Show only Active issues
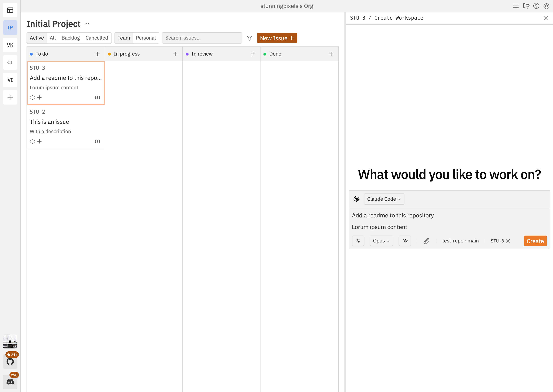553x392 pixels. (x=37, y=38)
